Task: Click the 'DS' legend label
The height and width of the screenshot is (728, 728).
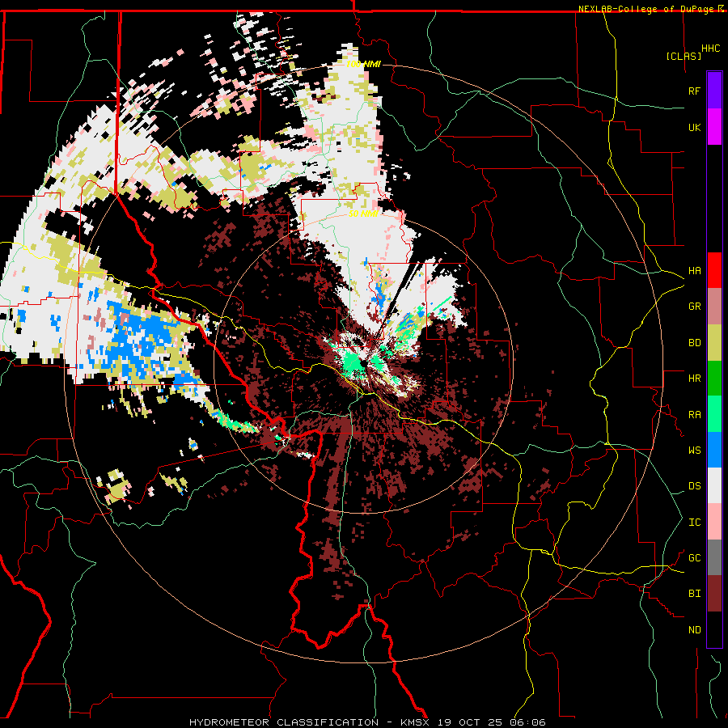Action: point(694,486)
